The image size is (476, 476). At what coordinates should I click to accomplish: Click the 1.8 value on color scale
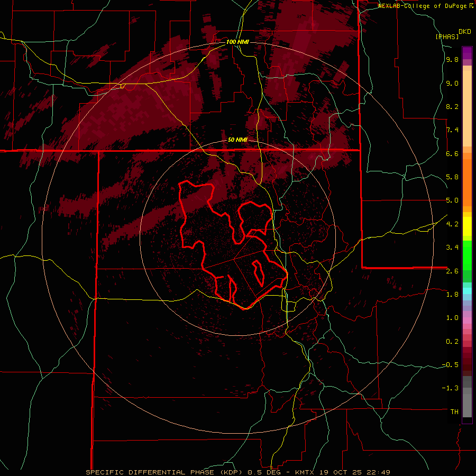452,295
